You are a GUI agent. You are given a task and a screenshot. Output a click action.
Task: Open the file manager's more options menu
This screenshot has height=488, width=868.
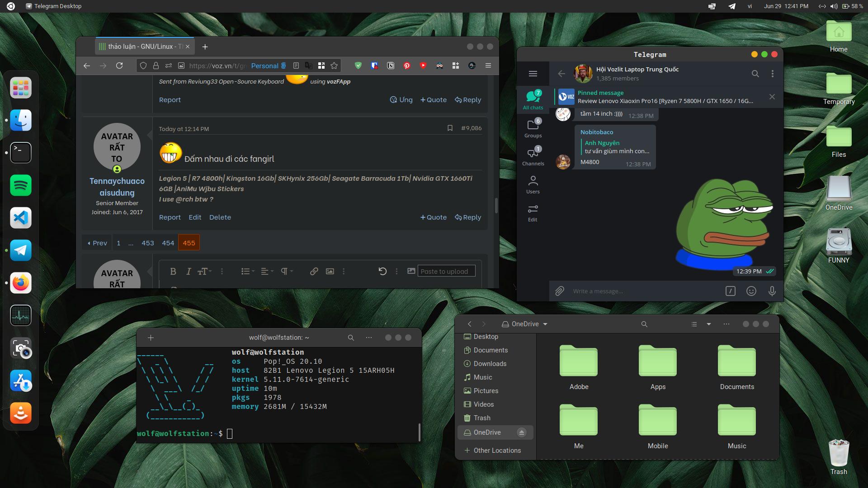[x=726, y=324]
